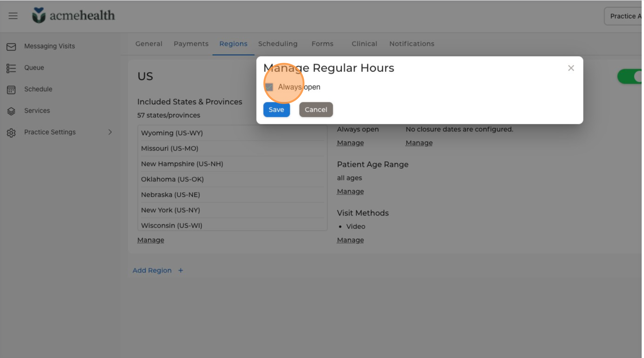The height and width of the screenshot is (358, 644).
Task: Click the Manage Regular Hours dialog title
Action: tap(329, 68)
